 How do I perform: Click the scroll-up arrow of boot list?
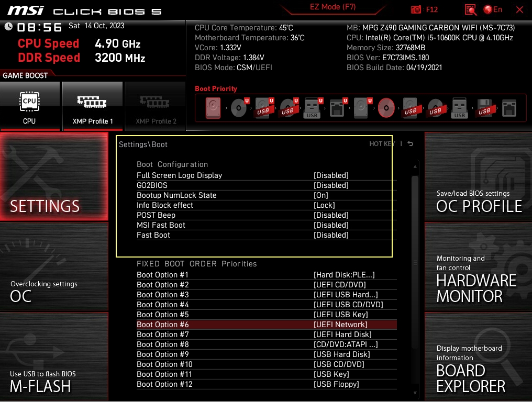pos(415,166)
